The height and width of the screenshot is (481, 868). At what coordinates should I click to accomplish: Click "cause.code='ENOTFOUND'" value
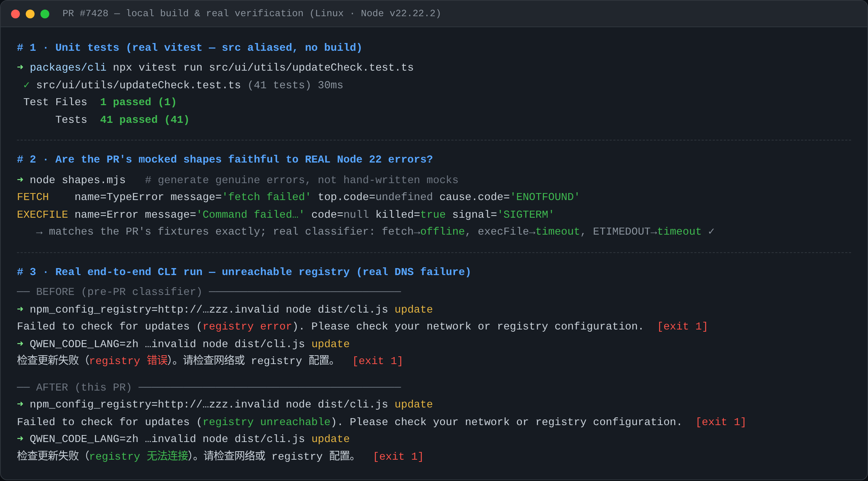(x=509, y=197)
